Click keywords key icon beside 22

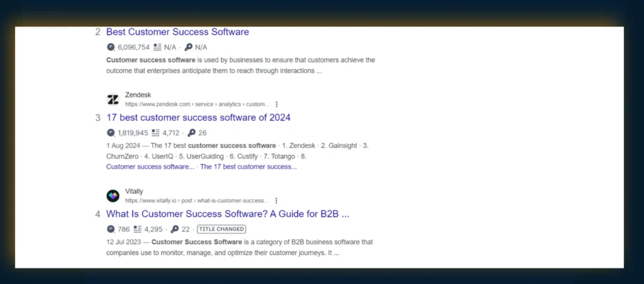[x=174, y=229]
